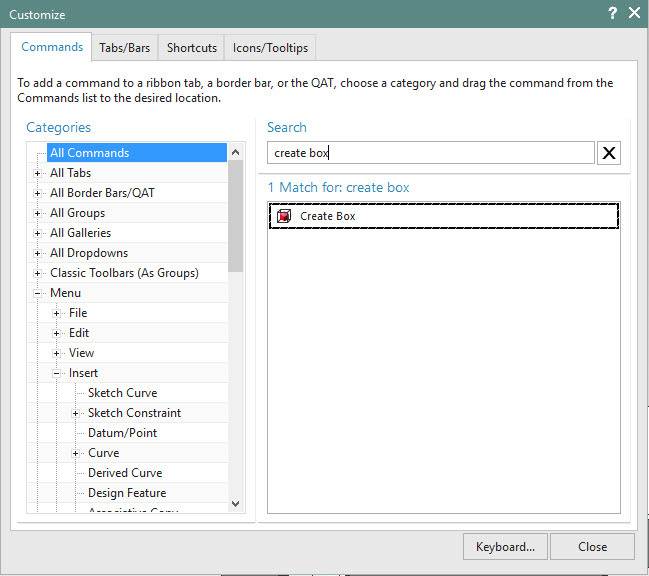Clear the search with the X button
The width and height of the screenshot is (649, 576).
click(x=608, y=153)
